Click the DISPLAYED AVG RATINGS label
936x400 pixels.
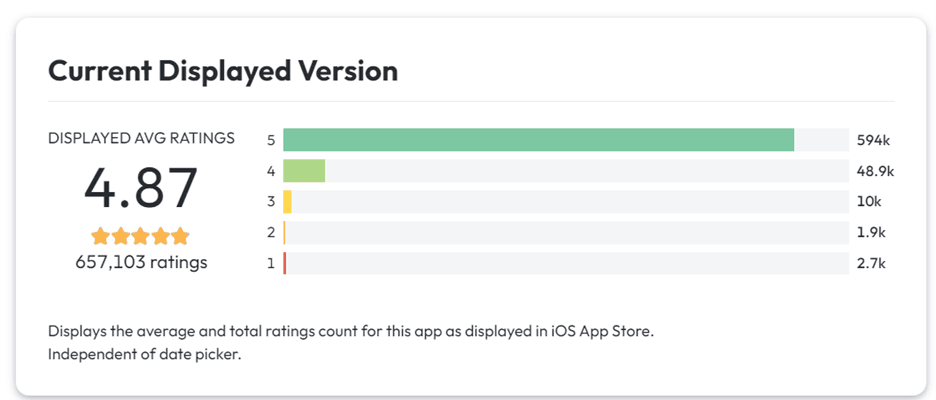pyautogui.click(x=141, y=138)
